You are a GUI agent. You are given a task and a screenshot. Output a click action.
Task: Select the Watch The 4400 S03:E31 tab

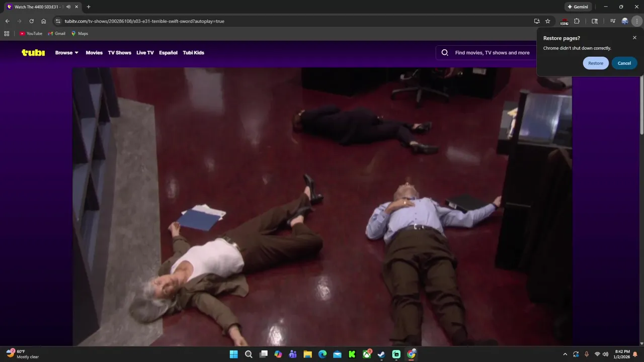[x=42, y=7]
